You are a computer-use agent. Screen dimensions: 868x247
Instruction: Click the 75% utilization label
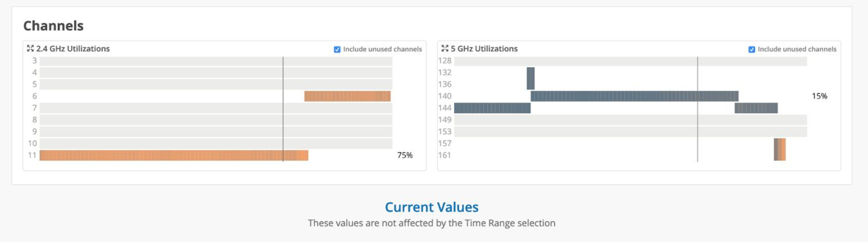tap(405, 155)
